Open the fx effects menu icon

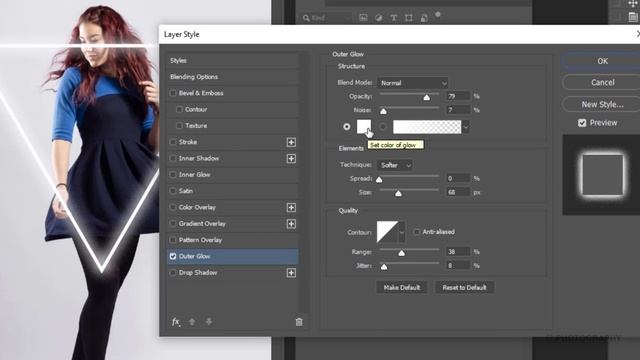[176, 322]
